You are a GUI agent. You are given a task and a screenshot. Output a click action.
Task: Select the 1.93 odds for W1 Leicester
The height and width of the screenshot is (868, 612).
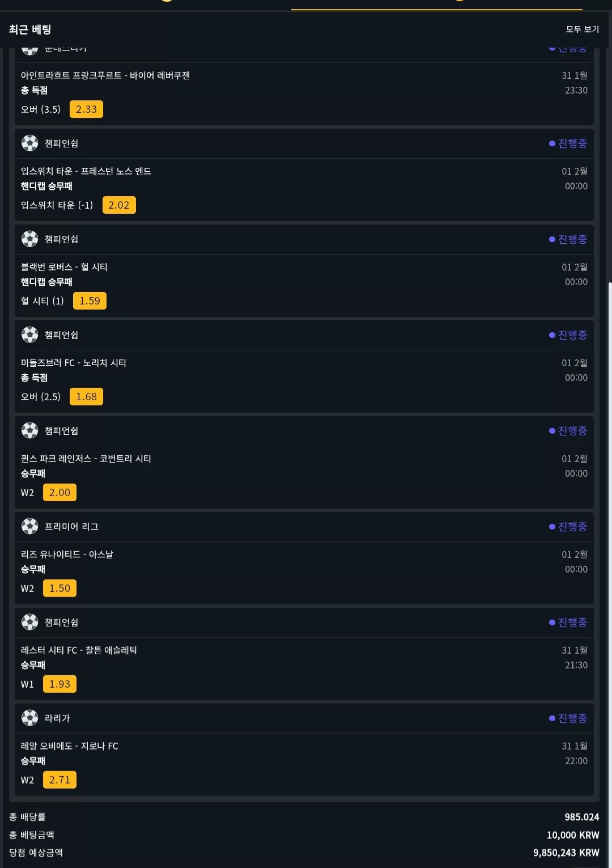click(59, 684)
